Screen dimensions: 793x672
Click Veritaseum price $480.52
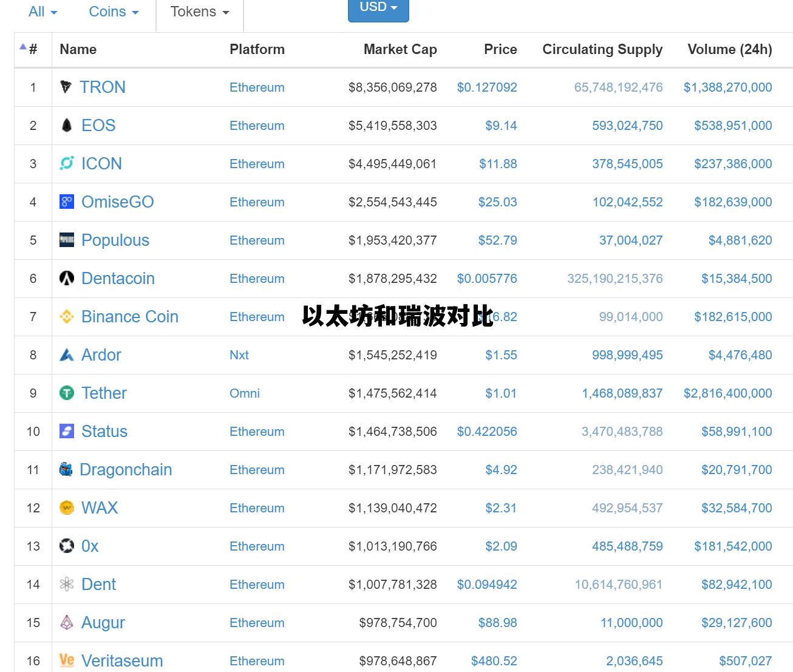pyautogui.click(x=494, y=660)
